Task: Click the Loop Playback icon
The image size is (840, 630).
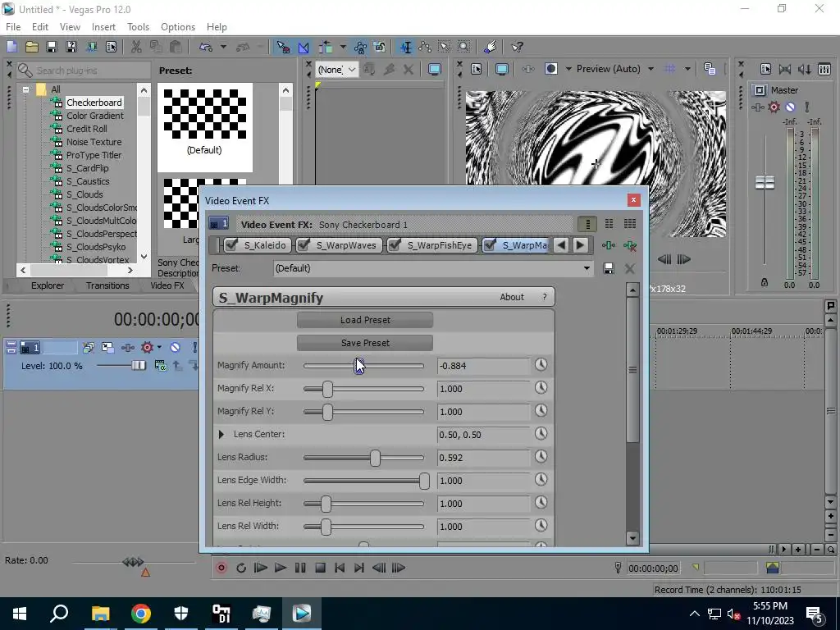Action: [241, 568]
